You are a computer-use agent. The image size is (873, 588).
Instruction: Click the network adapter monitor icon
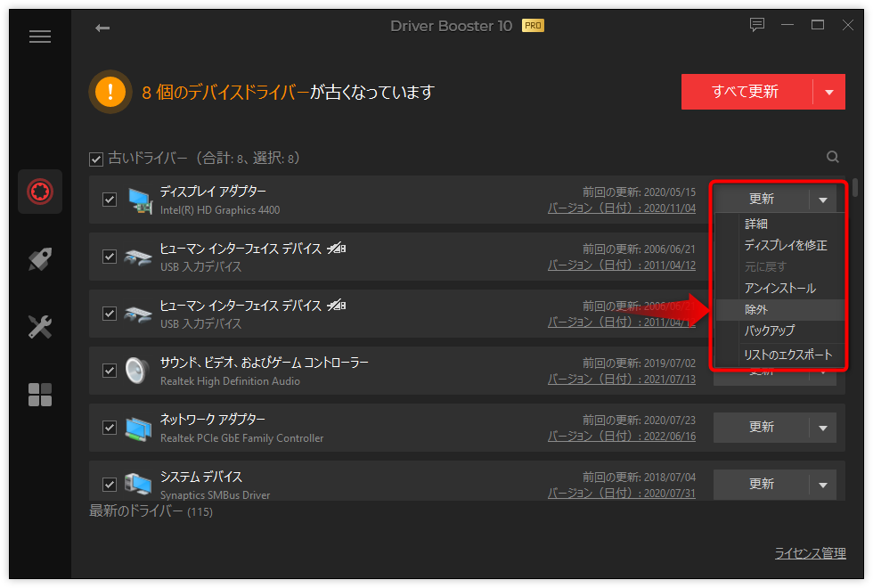pyautogui.click(x=139, y=429)
